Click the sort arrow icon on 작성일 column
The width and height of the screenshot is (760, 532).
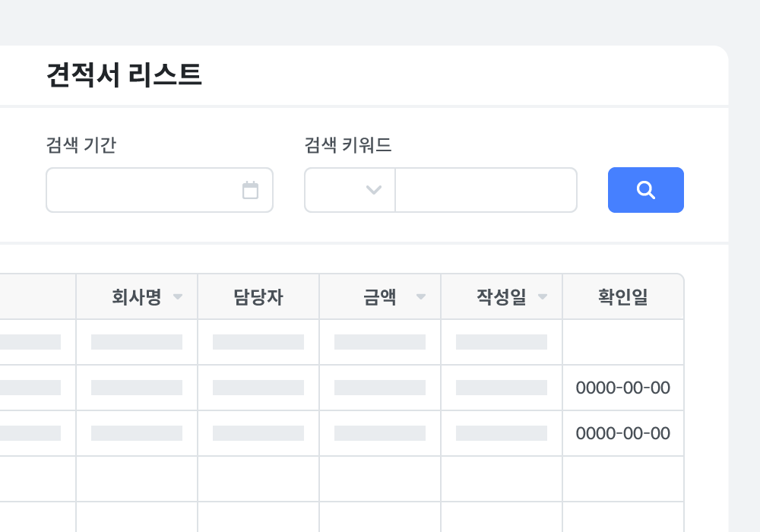pos(543,297)
